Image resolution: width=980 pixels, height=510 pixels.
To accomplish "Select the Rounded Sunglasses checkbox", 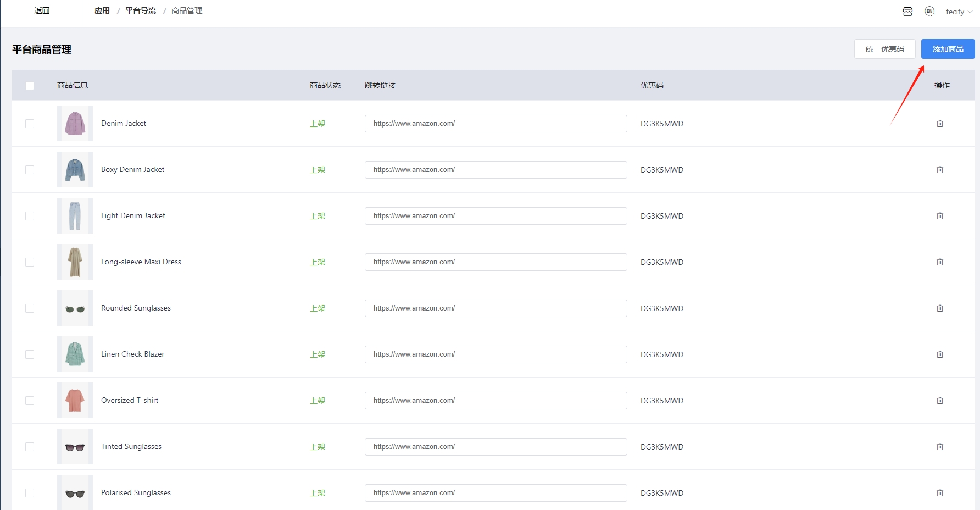I will click(30, 308).
